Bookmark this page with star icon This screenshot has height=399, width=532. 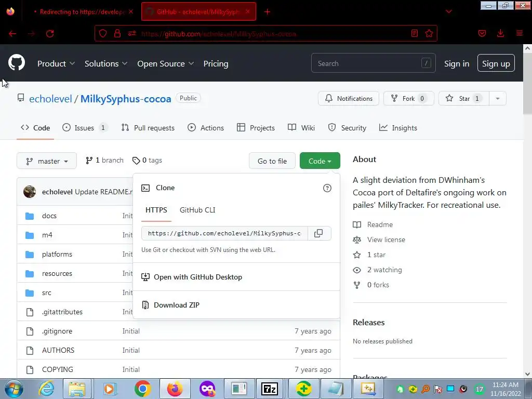[x=429, y=33]
